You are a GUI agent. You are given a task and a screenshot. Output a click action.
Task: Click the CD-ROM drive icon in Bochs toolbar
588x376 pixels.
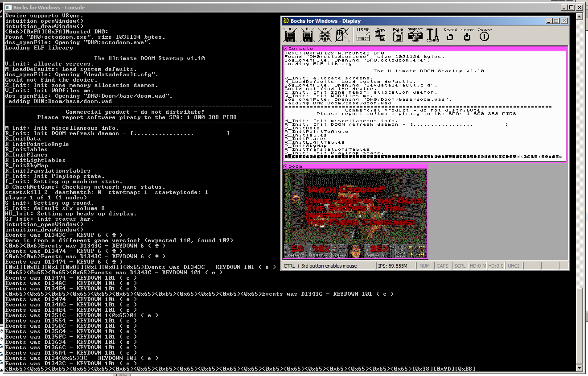(325, 34)
